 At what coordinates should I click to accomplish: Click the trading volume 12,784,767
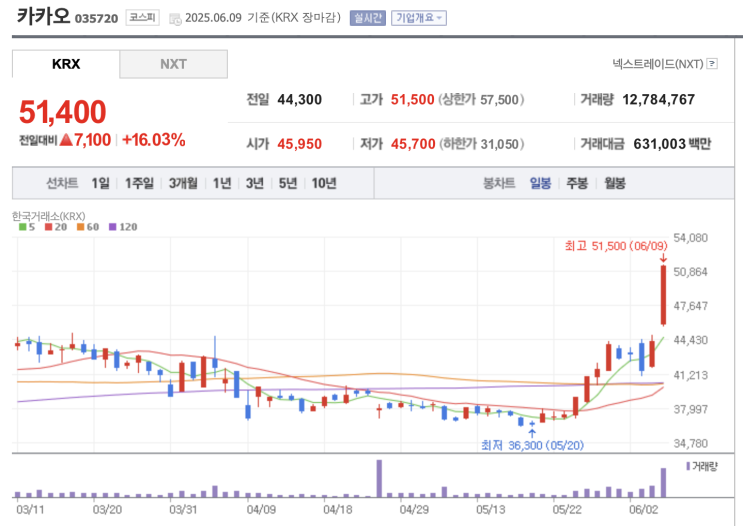[x=659, y=100]
